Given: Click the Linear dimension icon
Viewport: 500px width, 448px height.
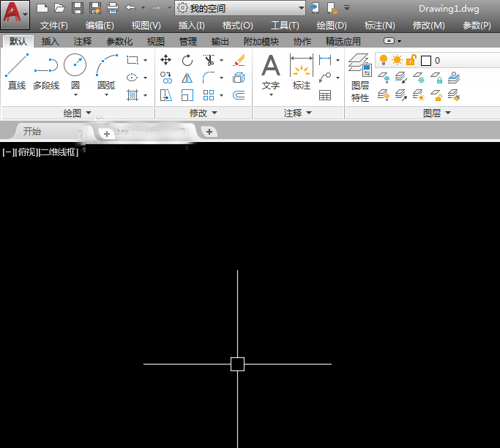Looking at the screenshot, I should tap(325, 59).
